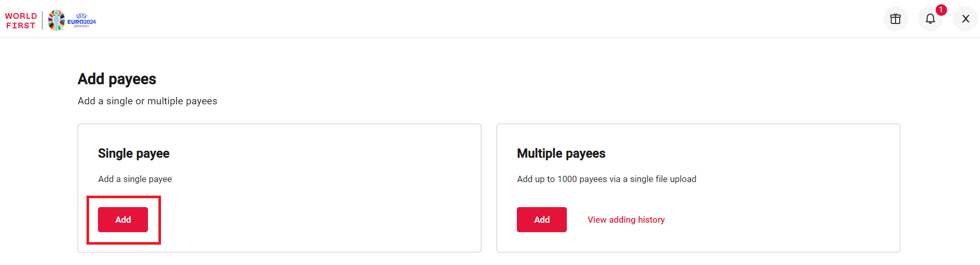980x265 pixels.
Task: Select the Multiple payees heading
Action: tap(561, 153)
